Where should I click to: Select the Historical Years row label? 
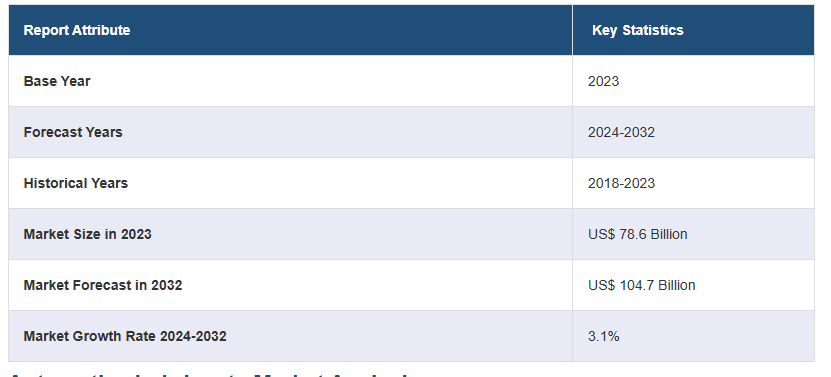pos(76,183)
